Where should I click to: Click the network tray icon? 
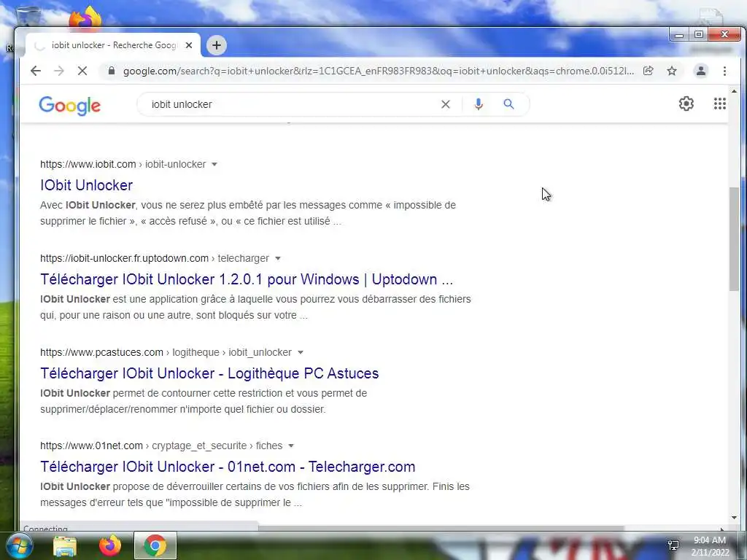(x=673, y=545)
